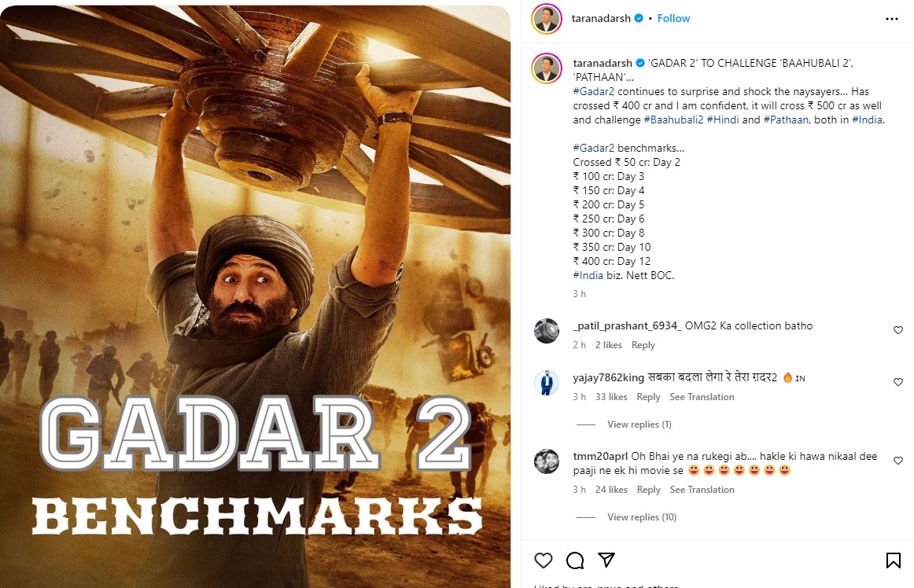The image size is (914, 588).
Task: Like tmm20aprl's comment heart
Action: pos(898,461)
